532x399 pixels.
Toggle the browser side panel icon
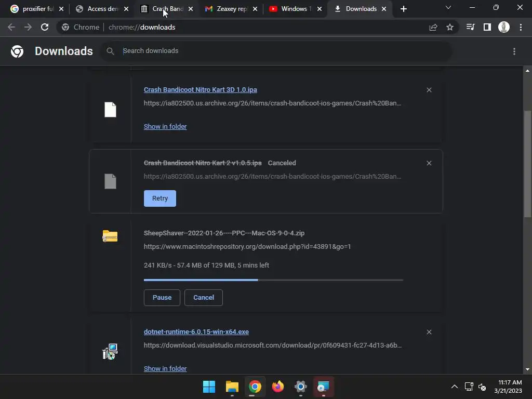(x=487, y=27)
